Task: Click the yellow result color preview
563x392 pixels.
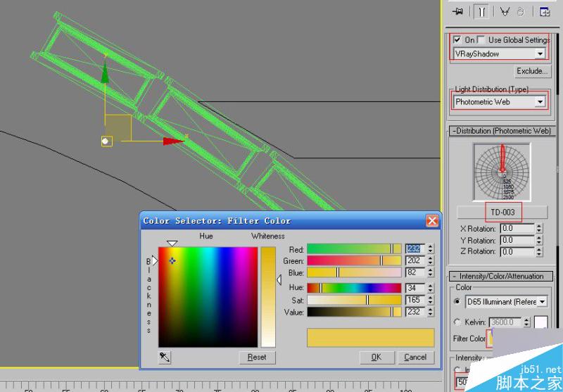Action: click(x=371, y=337)
